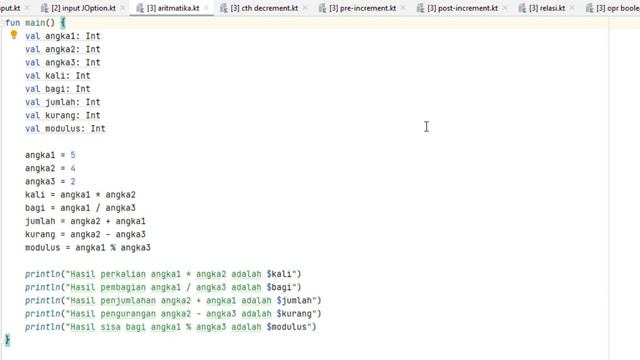This screenshot has height=360, width=640.
Task: Click the 'angka2 = 4' assignment line
Action: click(x=50, y=168)
